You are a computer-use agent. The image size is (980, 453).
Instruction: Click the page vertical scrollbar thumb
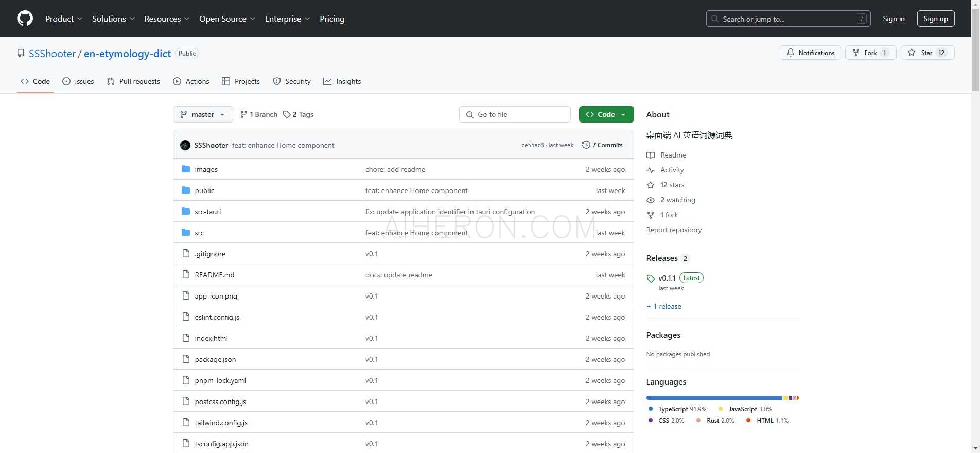(975, 49)
